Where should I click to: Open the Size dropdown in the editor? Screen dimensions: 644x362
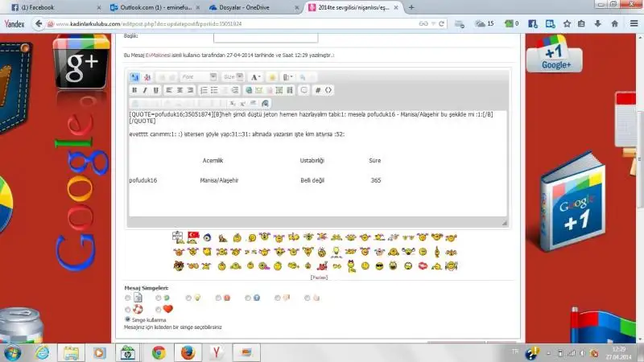[233, 77]
